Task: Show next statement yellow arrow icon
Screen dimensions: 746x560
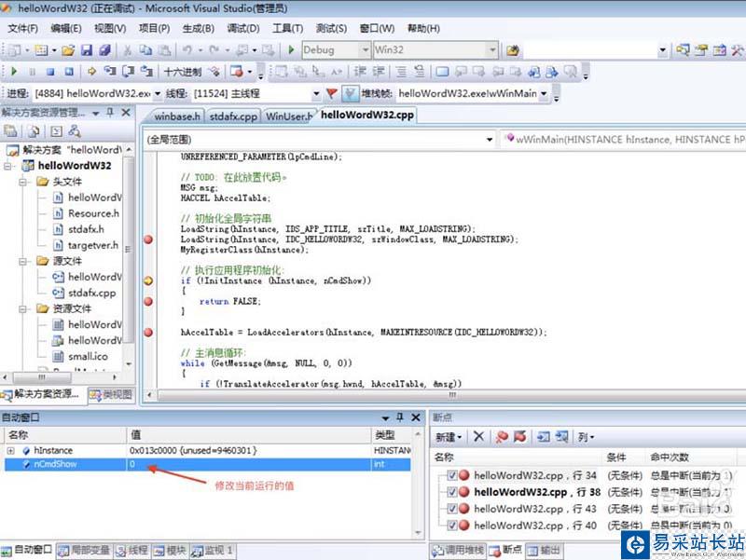Action: (x=91, y=72)
